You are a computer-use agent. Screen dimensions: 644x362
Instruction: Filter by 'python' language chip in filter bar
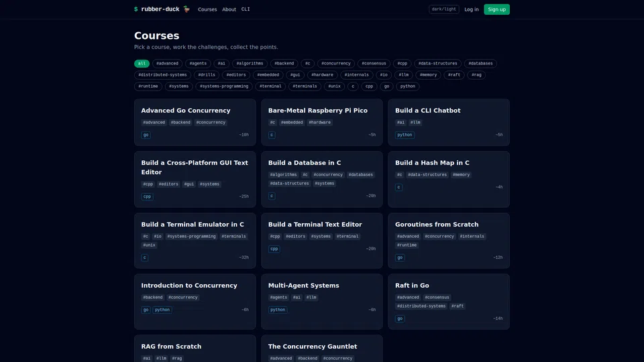pyautogui.click(x=407, y=86)
